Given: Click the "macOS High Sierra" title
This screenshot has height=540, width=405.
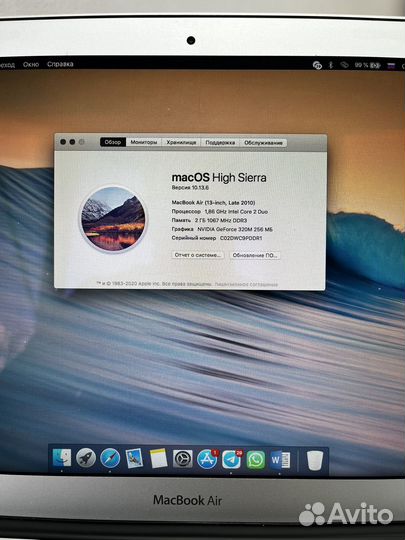Looking at the screenshot, I should click(x=219, y=178).
